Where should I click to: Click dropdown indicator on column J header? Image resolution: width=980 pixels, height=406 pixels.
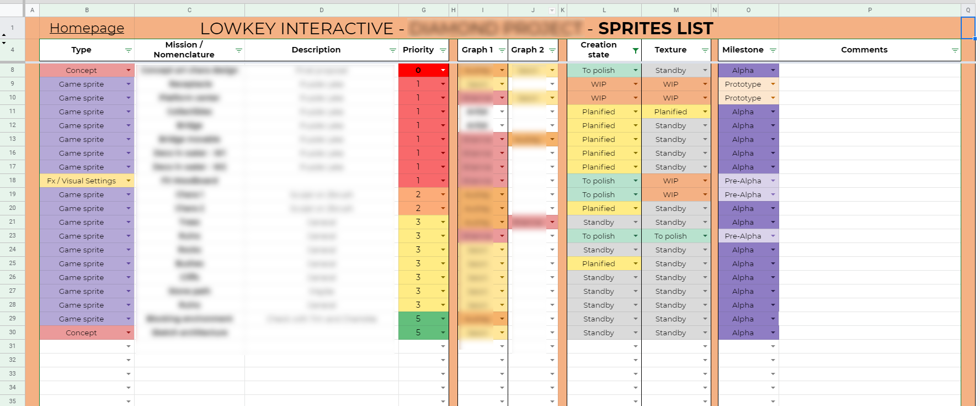(552, 10)
